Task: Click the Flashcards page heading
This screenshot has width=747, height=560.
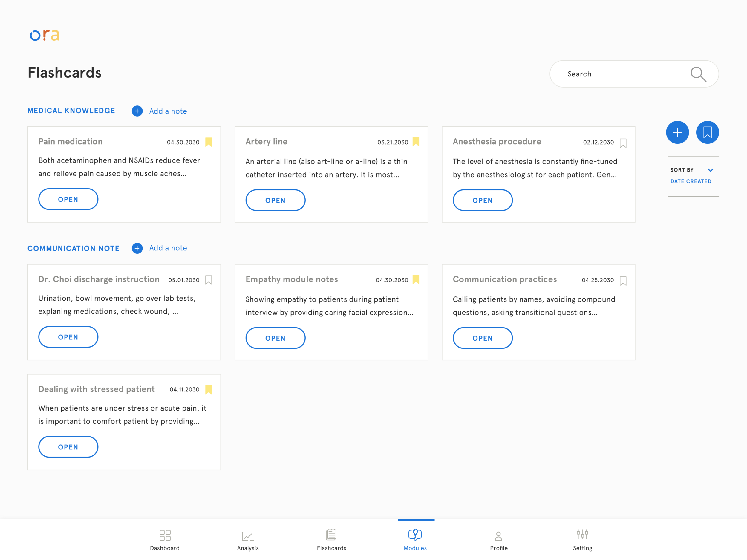Action: pos(65,73)
